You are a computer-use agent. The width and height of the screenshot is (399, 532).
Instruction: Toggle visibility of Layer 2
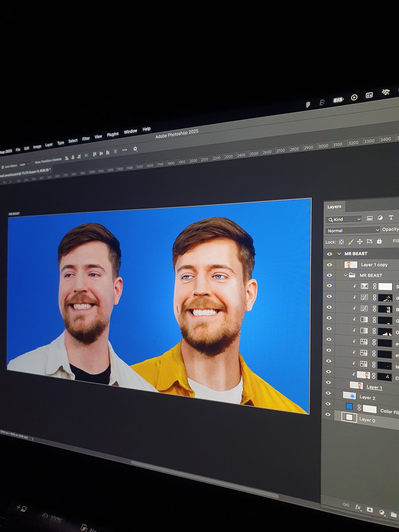click(328, 393)
